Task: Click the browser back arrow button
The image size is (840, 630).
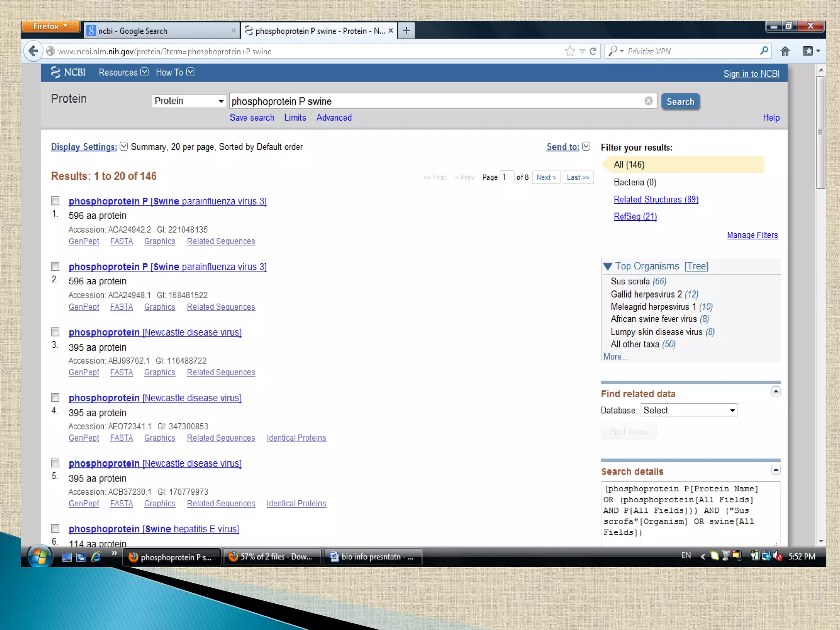Action: [33, 51]
